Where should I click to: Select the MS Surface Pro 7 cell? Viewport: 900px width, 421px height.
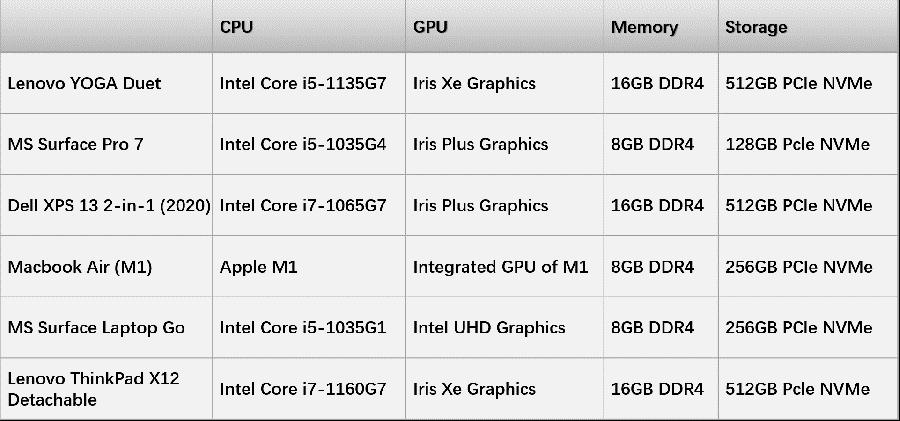(x=76, y=144)
